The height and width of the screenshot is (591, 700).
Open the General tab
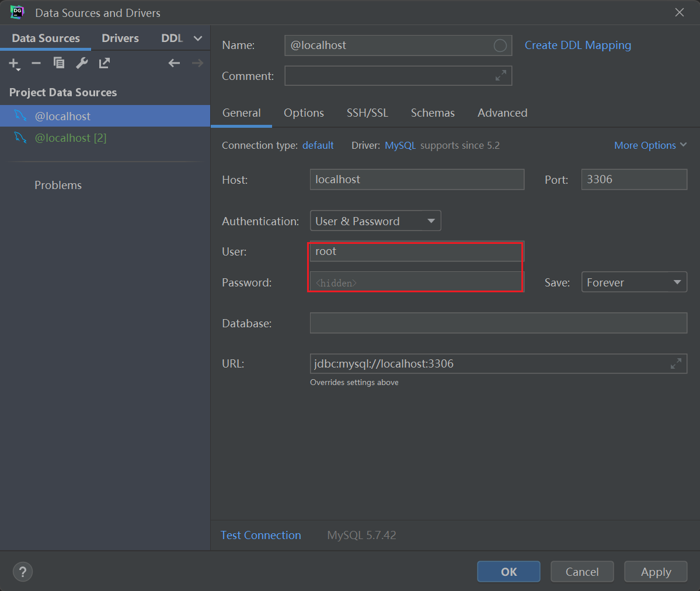[242, 113]
